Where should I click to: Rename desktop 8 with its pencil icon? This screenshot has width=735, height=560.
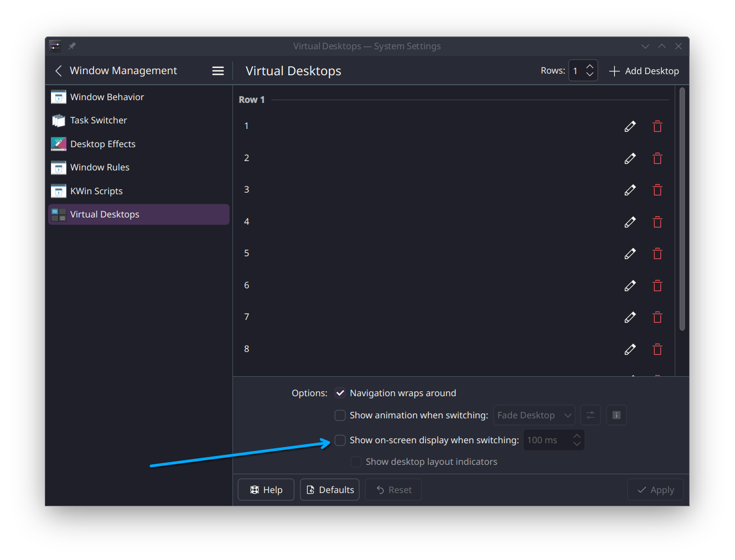pos(630,350)
